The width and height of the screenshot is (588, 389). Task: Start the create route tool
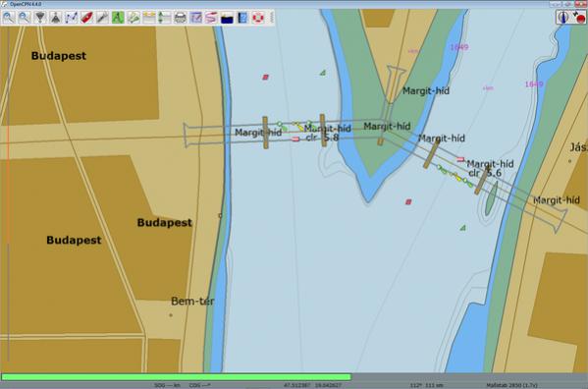[x=71, y=18]
